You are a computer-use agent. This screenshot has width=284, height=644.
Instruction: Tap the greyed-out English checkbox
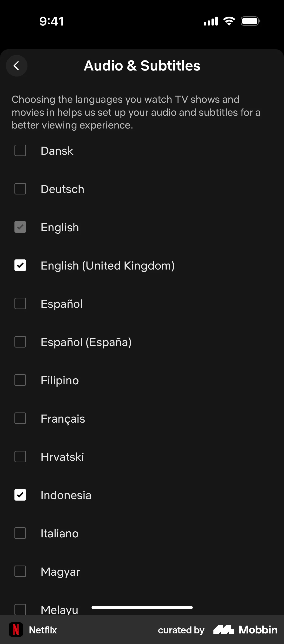(x=20, y=227)
